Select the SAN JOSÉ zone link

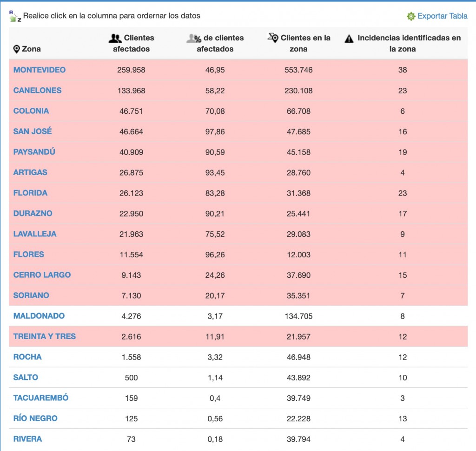(33, 131)
